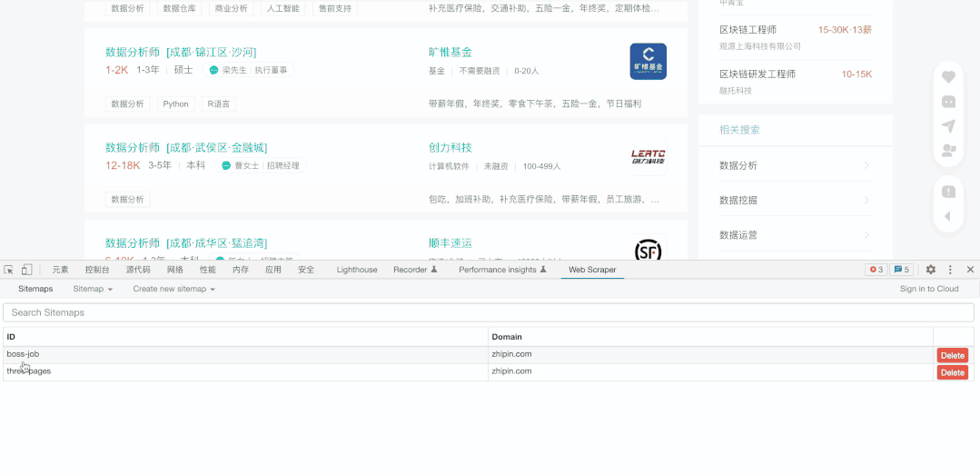Open the 旷惟基金 company logo thumbnail
Image resolution: width=980 pixels, height=474 pixels.
click(648, 62)
